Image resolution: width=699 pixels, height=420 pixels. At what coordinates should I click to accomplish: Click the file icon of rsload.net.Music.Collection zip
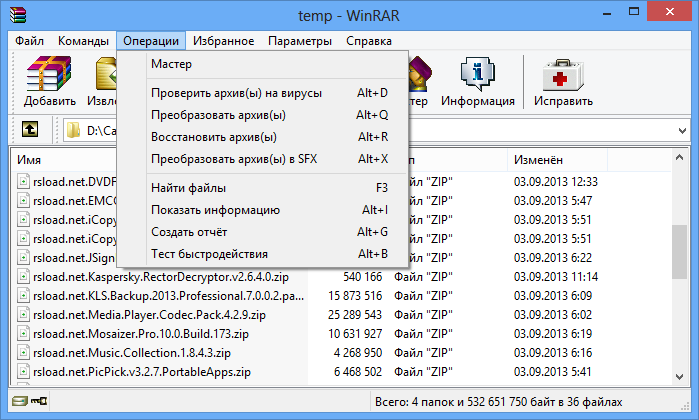(23, 353)
